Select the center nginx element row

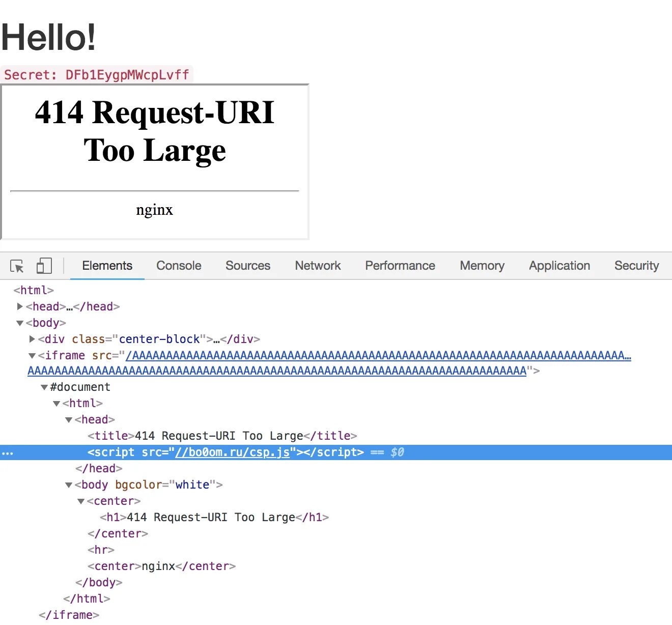(161, 566)
